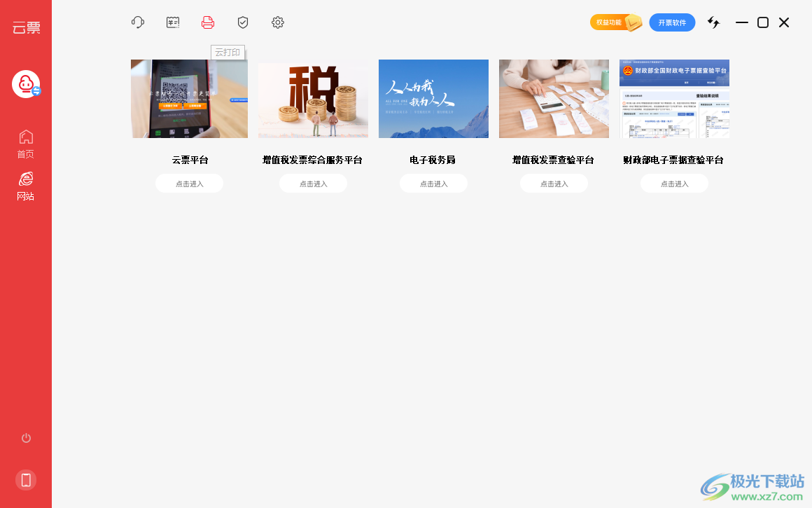Click the 电子税务局 title text
This screenshot has width=812, height=508.
coord(433,160)
